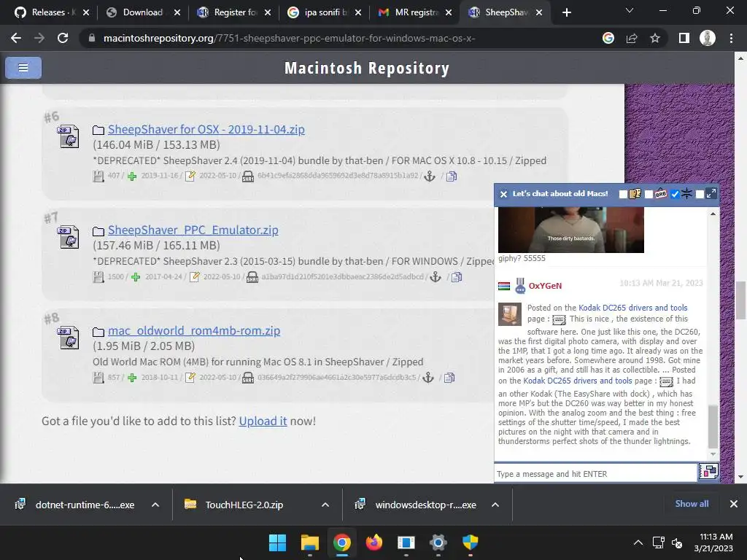Download SheepShaver for OSX - 2019-11-04.zip

point(206,129)
